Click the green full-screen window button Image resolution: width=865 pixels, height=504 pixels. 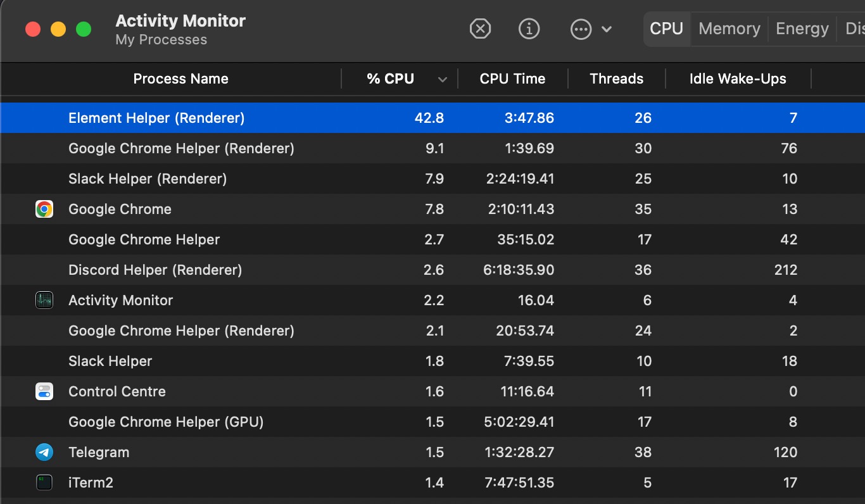tap(84, 29)
